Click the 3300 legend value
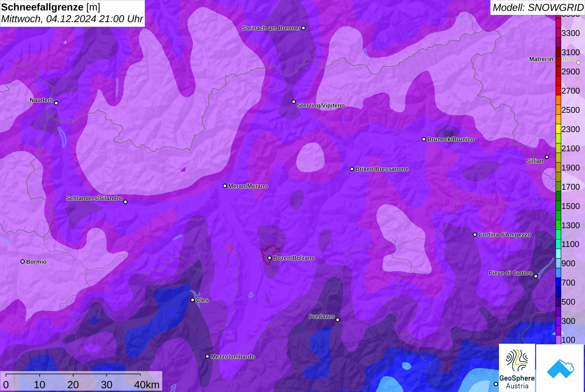 pos(570,33)
